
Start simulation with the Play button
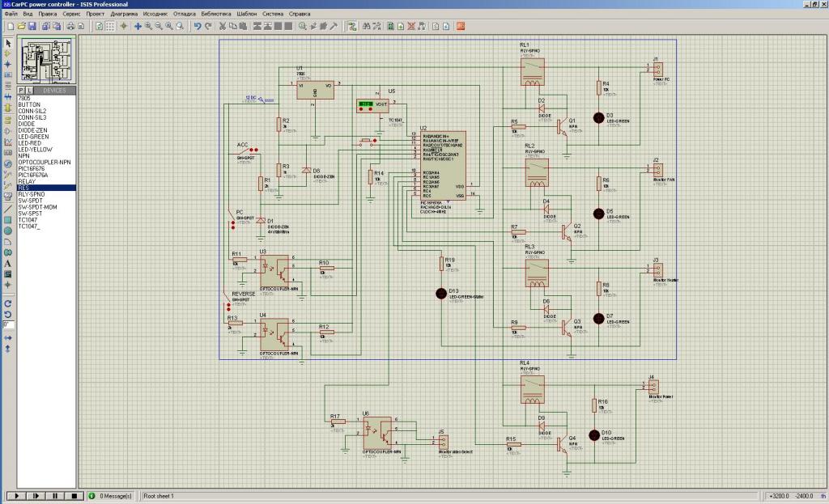(15, 495)
